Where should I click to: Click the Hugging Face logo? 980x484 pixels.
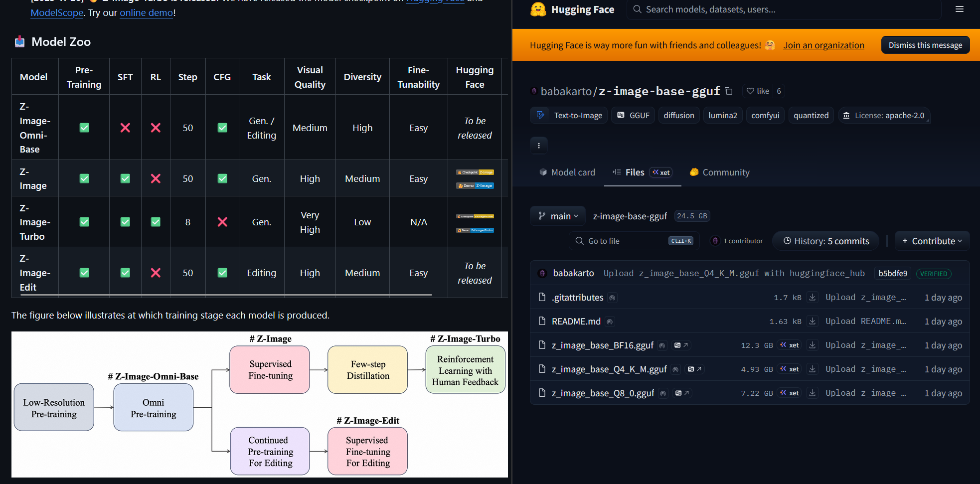click(572, 9)
